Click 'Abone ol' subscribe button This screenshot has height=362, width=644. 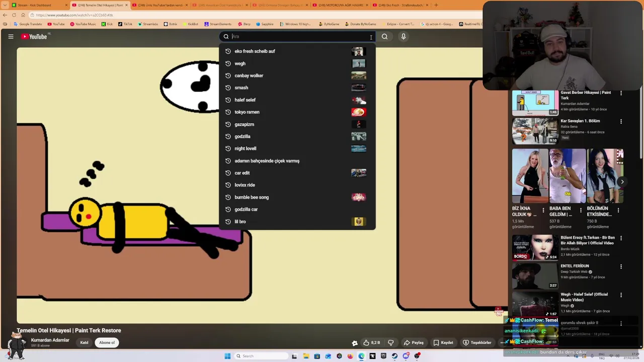pyautogui.click(x=107, y=342)
